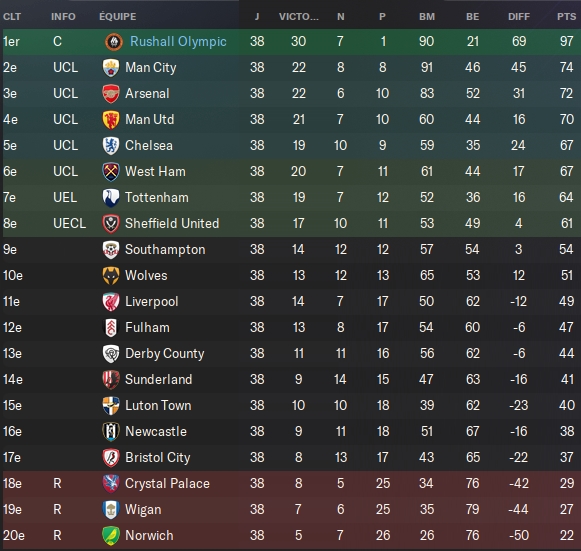Sort by the DIFF column header
This screenshot has width=581, height=551.
[519, 17]
